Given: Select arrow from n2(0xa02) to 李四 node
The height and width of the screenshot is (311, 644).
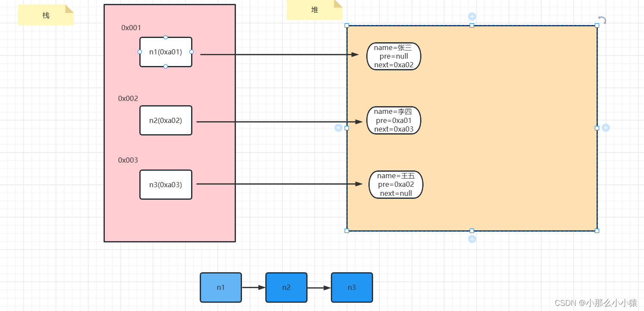Looking at the screenshot, I should (x=280, y=122).
